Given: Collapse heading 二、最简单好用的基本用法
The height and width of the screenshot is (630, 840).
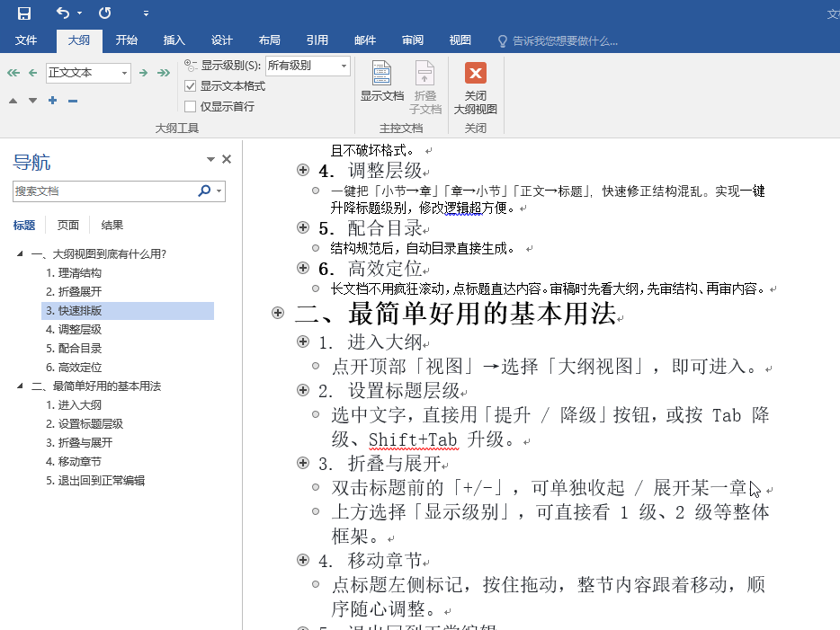Looking at the screenshot, I should [277, 313].
